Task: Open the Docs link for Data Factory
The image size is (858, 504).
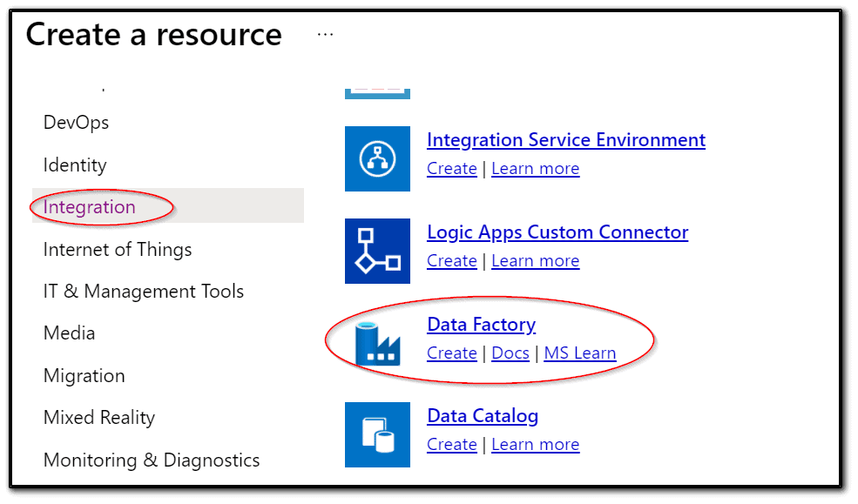Action: (510, 353)
